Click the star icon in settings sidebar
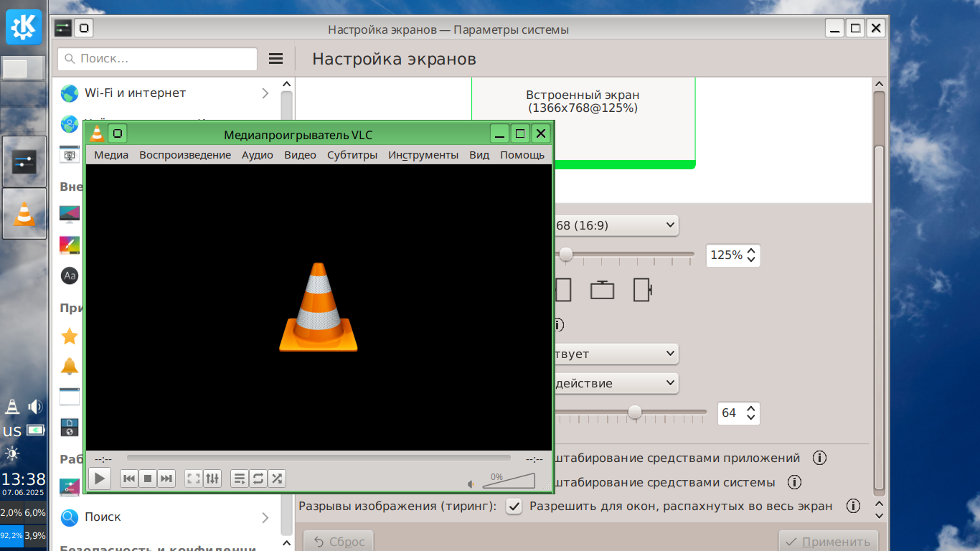Viewport: 980px width, 551px height. tap(70, 336)
